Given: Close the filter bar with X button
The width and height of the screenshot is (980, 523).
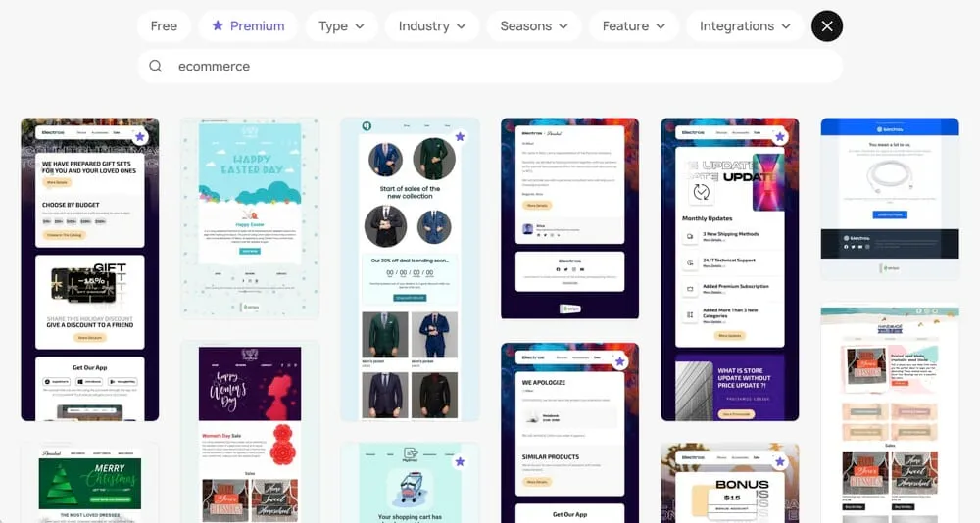Looking at the screenshot, I should point(826,26).
